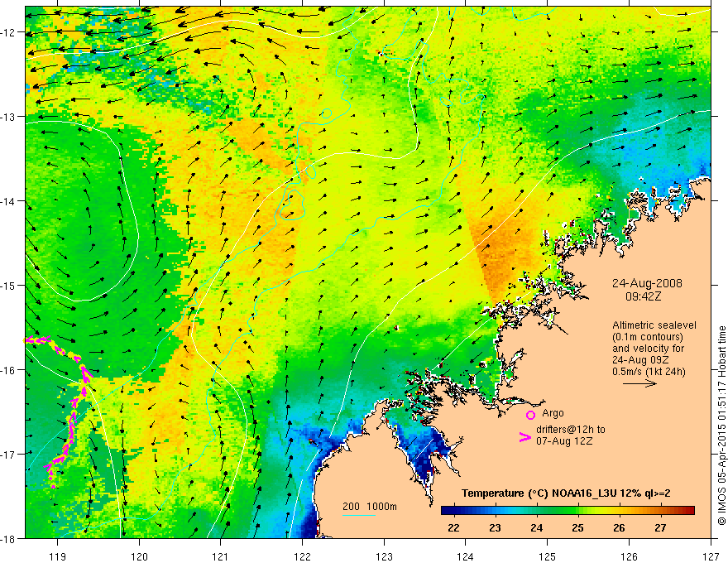Click the Temperature (°C) NOAA16_L3U title
The width and height of the screenshot is (728, 563).
[x=566, y=493]
